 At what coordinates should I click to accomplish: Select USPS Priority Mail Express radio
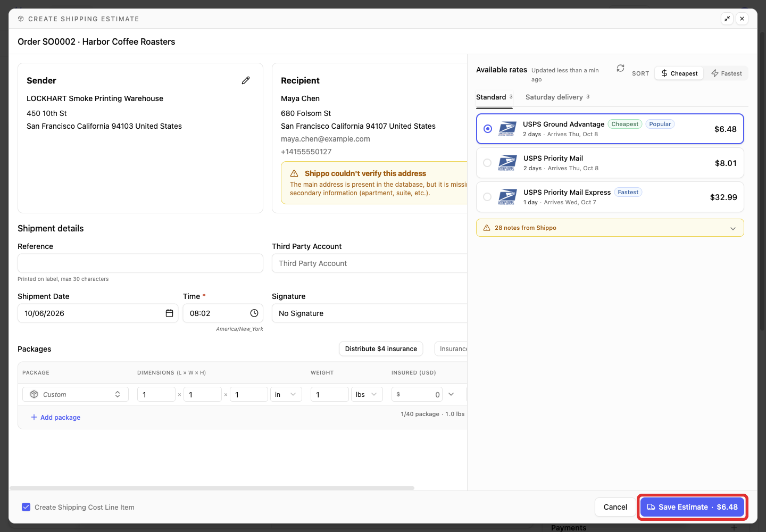487,197
